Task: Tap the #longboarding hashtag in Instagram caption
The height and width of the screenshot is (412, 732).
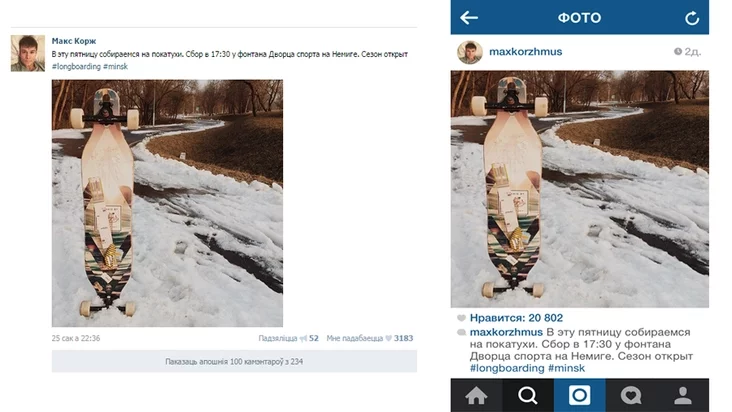Action: (507, 368)
